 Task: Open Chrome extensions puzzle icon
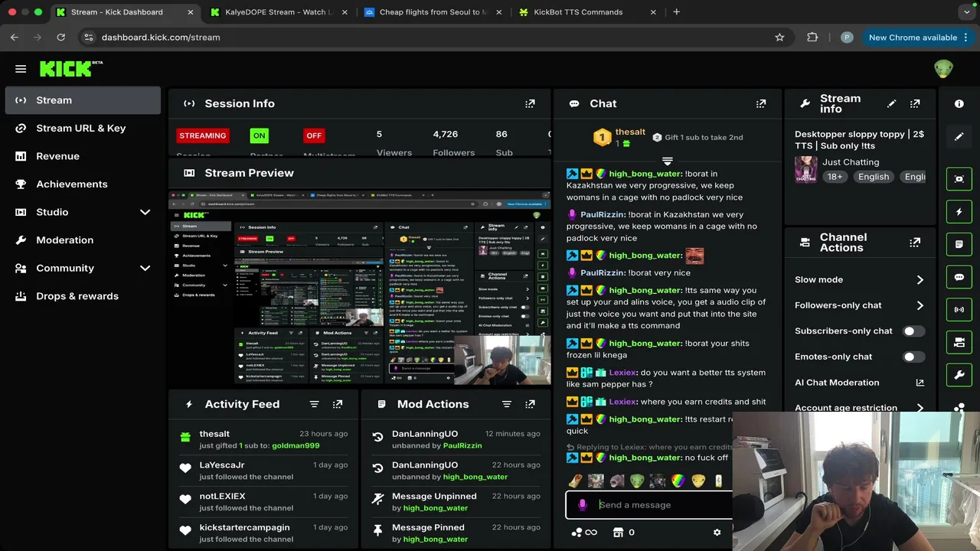pyautogui.click(x=812, y=37)
